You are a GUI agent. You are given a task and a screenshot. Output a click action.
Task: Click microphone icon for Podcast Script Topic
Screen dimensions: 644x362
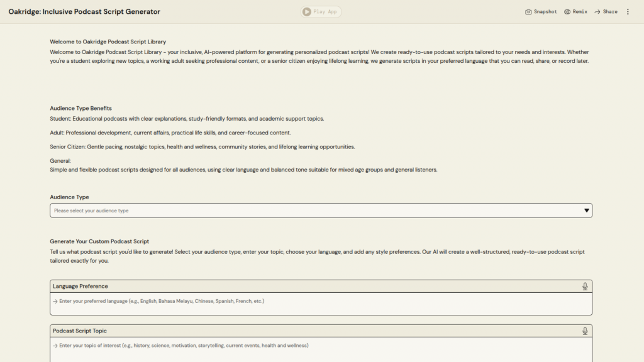[x=585, y=331]
